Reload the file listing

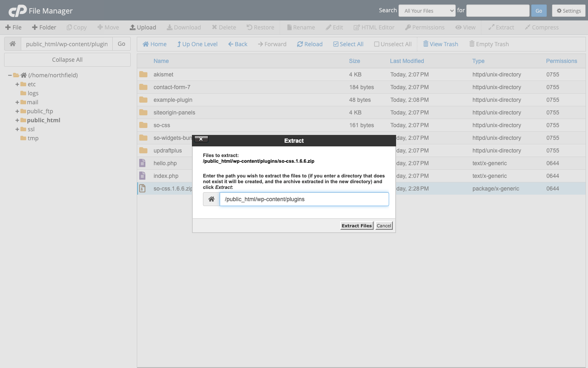pyautogui.click(x=310, y=44)
